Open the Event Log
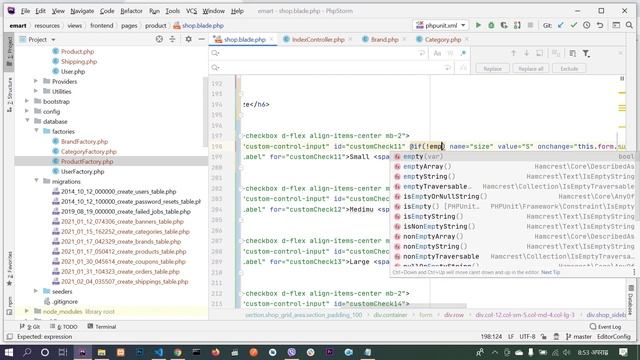The height and width of the screenshot is (360, 640). point(605,327)
